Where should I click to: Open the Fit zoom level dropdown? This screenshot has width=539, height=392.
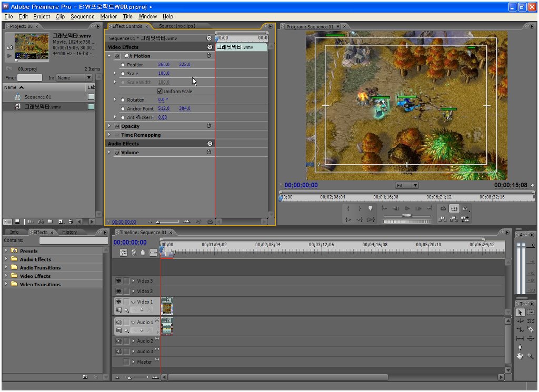[407, 185]
